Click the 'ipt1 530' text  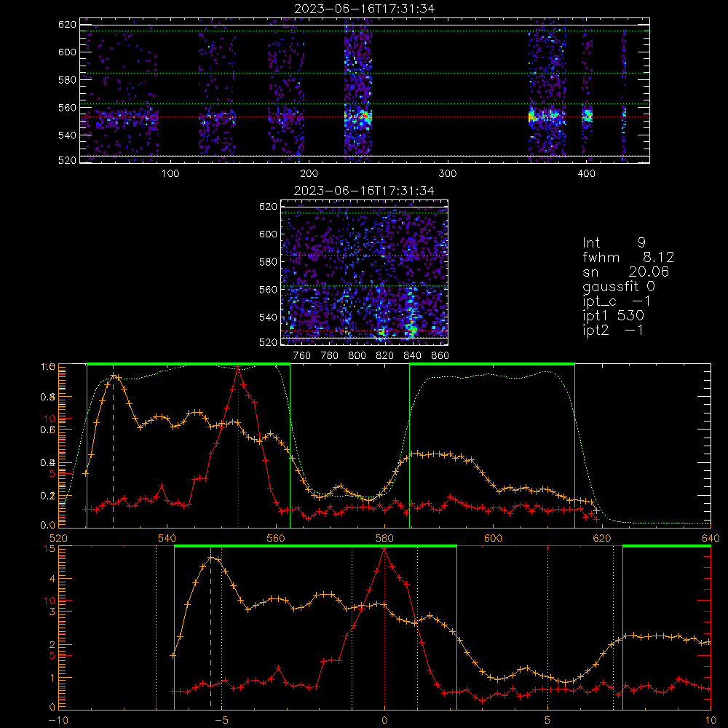tap(613, 316)
